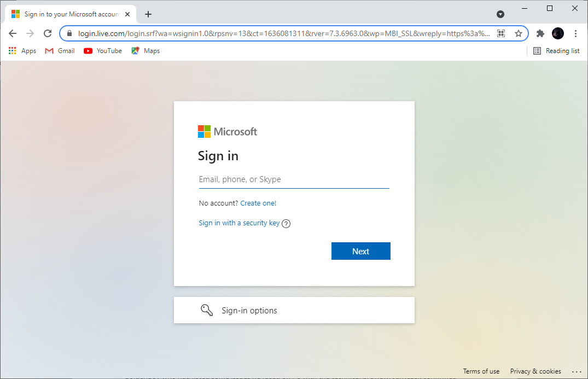Click the key icon in Sign-in options
Viewport: 588px width, 379px height.
click(207, 310)
